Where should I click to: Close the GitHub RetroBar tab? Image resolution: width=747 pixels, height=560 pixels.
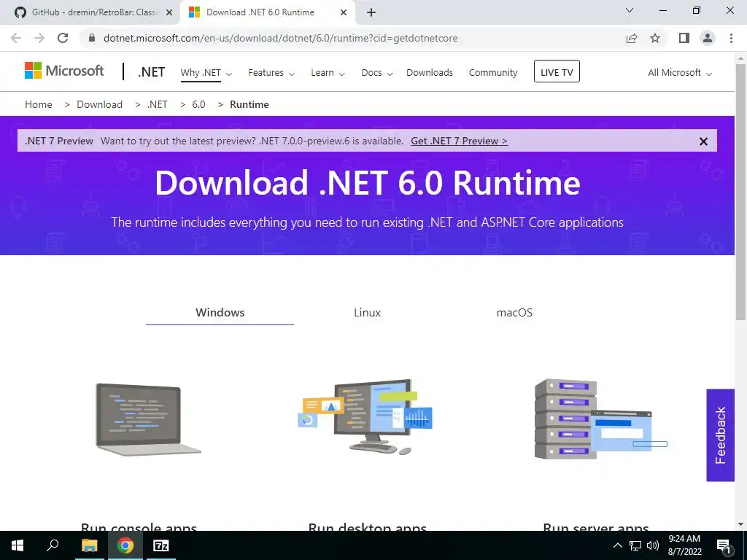pyautogui.click(x=169, y=13)
